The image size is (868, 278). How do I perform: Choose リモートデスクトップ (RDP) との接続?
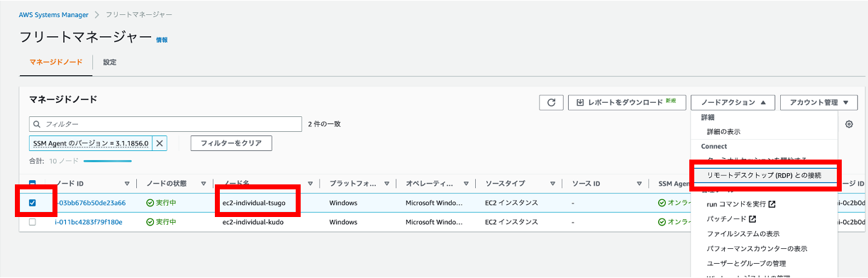(x=764, y=175)
